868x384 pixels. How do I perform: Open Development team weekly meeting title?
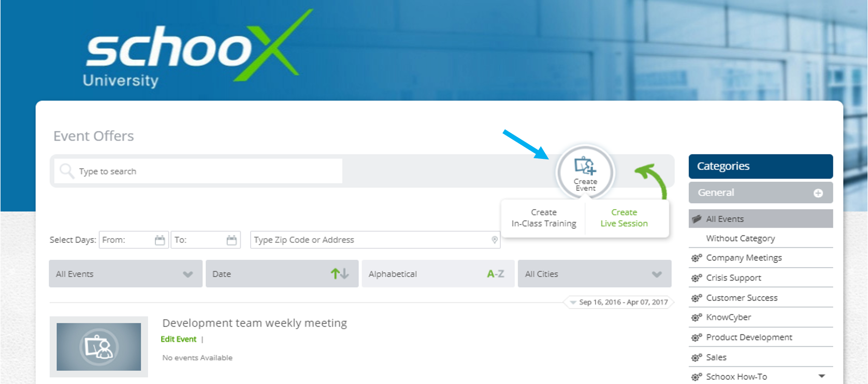click(x=254, y=323)
